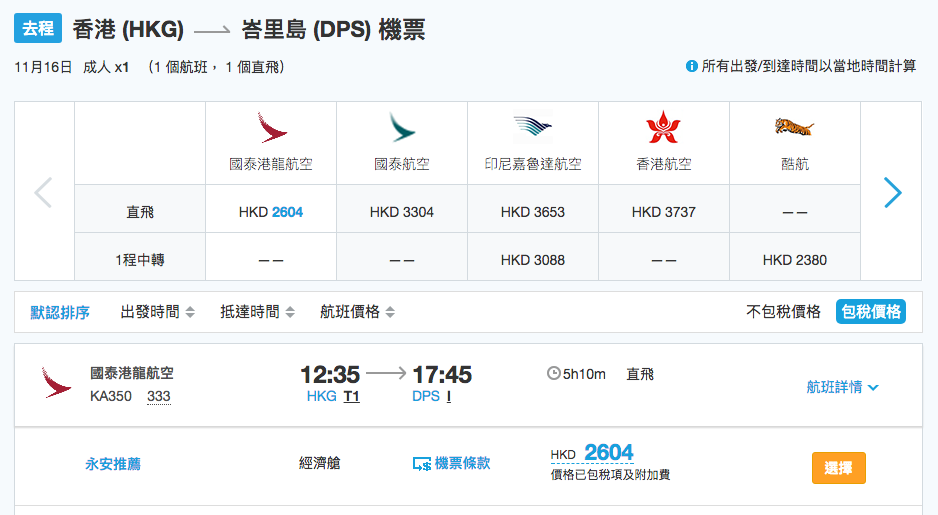The image size is (938, 515).
Task: Sort flights by 抵達時間
Action: (257, 312)
